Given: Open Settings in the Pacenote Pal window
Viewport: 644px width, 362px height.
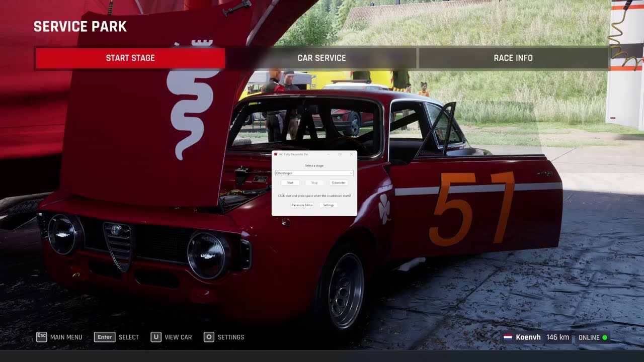Looking at the screenshot, I should coord(328,205).
